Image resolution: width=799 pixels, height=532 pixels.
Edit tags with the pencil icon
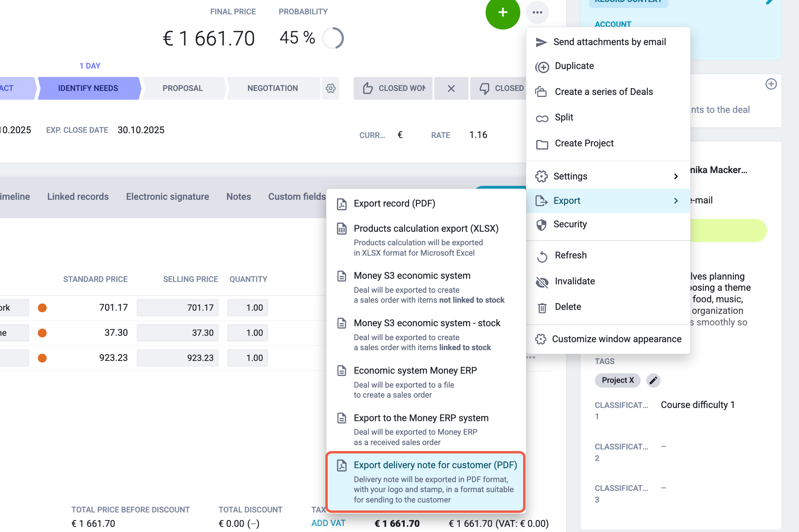(x=653, y=380)
